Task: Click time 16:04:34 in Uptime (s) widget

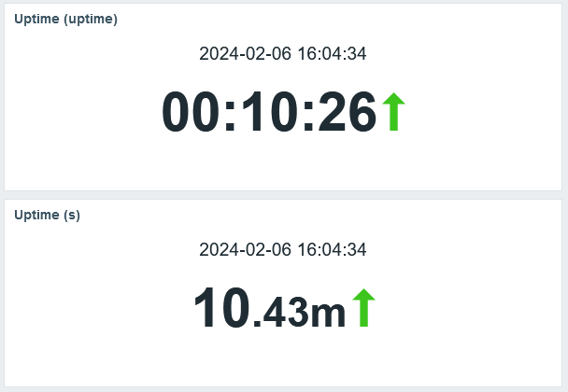Action: point(332,249)
